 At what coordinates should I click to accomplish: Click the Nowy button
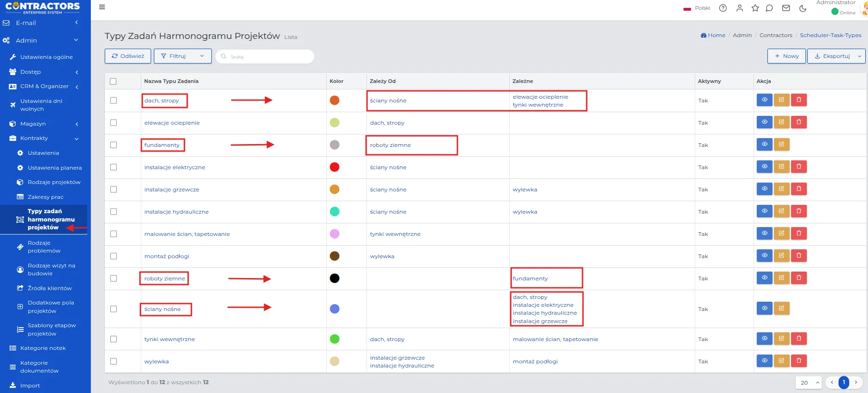786,56
